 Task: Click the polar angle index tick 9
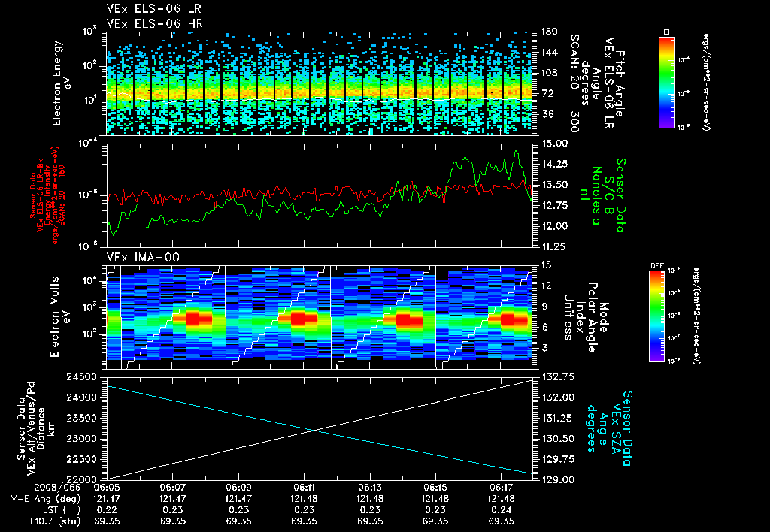[544, 307]
